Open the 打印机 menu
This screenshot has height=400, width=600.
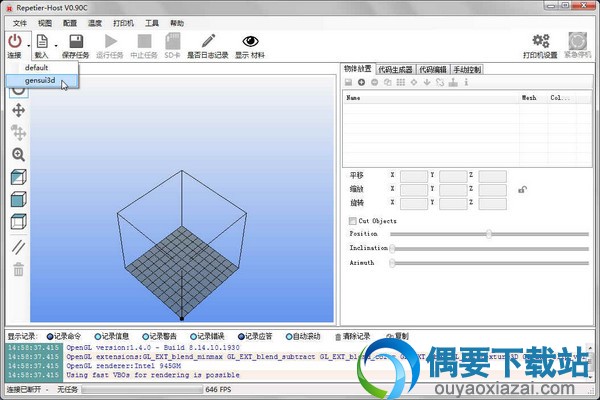point(123,23)
